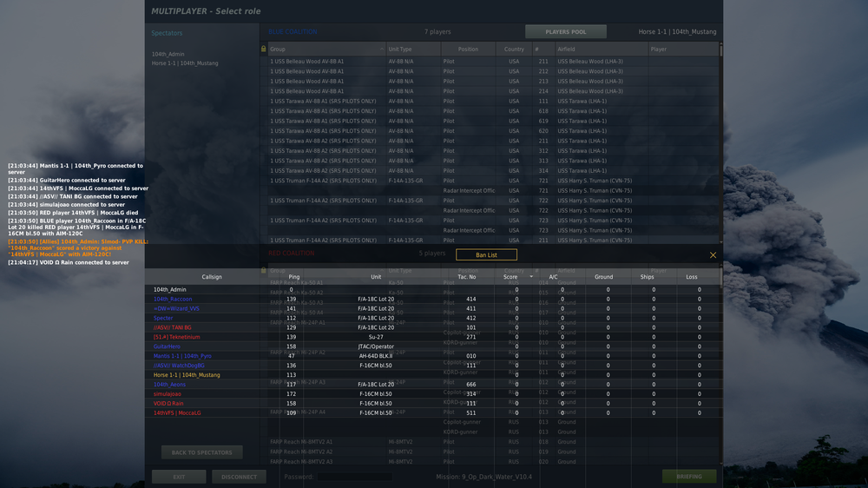Click the Position column header in Blue Coalition

468,49
